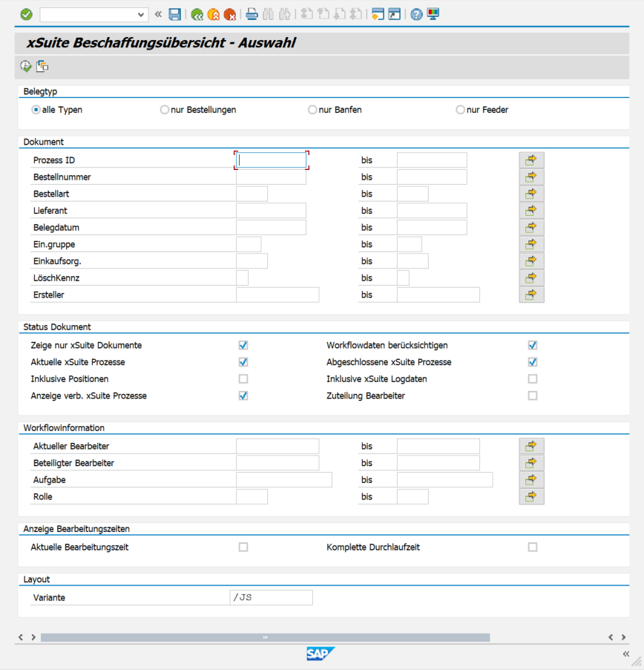Select the 'nur Feeder' document type
The width and height of the screenshot is (644, 670).
(460, 109)
